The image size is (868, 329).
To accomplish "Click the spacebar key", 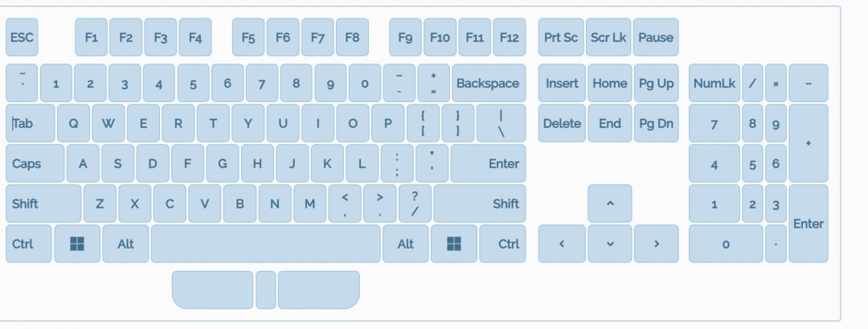I will pyautogui.click(x=265, y=244).
